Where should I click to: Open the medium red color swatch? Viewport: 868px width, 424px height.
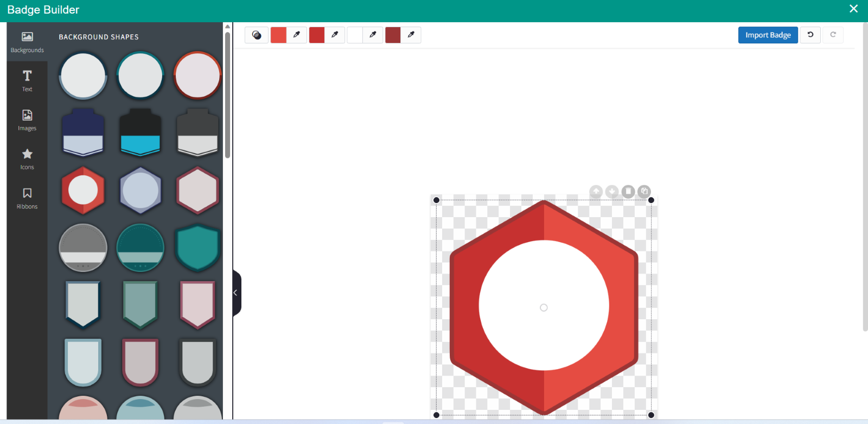coord(317,35)
